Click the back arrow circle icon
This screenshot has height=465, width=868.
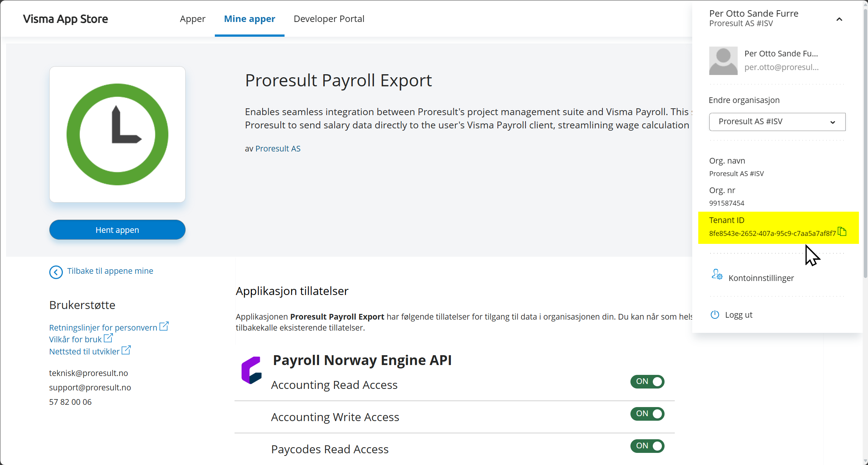(x=56, y=272)
